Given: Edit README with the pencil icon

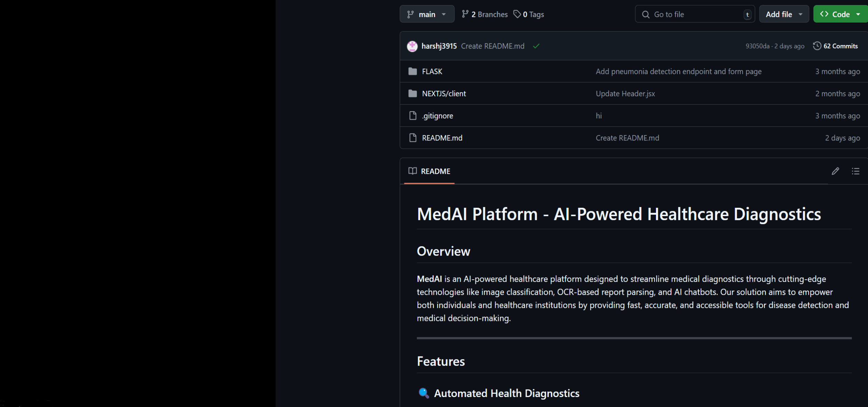Looking at the screenshot, I should 835,171.
